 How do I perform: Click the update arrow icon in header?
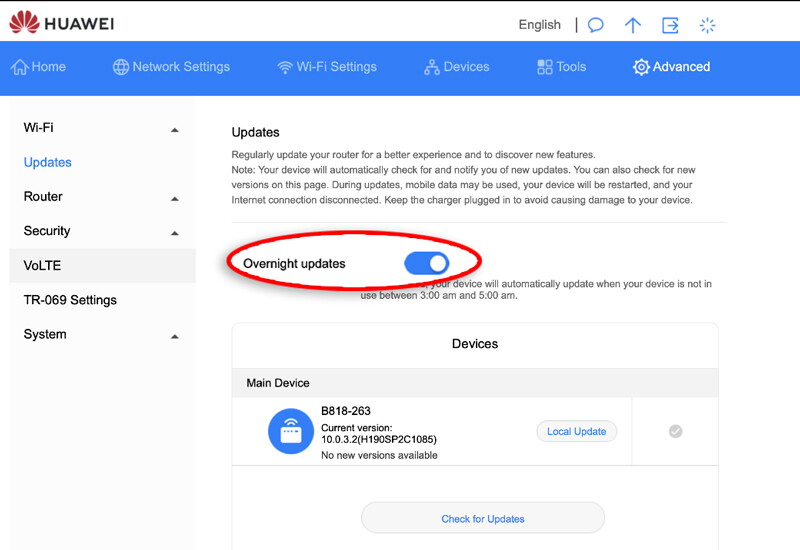click(x=633, y=25)
